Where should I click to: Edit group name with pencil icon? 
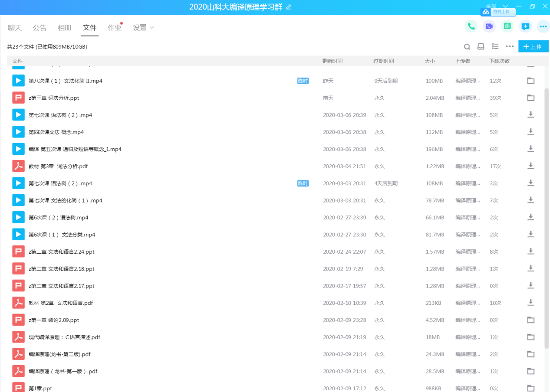(x=289, y=7)
